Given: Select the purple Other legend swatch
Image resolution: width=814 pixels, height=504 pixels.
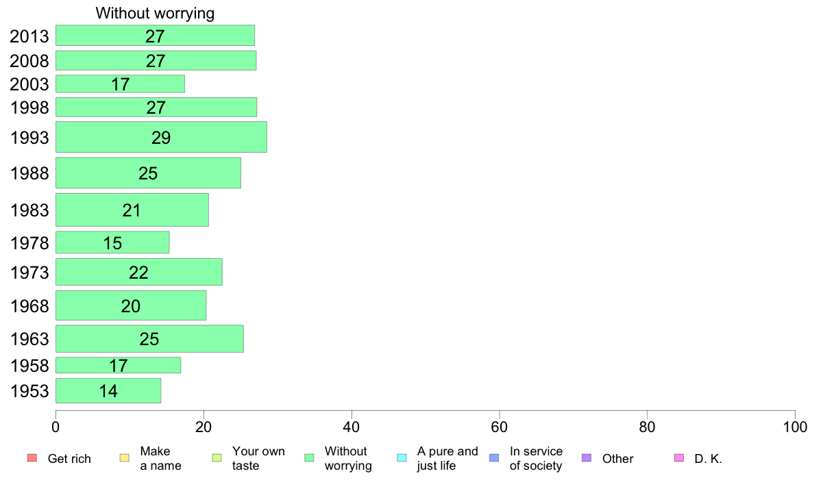Looking at the screenshot, I should pyautogui.click(x=586, y=458).
